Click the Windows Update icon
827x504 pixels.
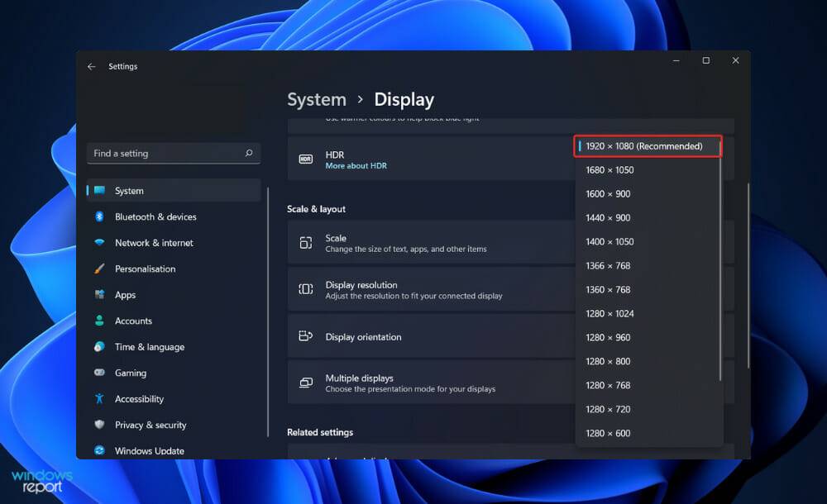(x=100, y=451)
